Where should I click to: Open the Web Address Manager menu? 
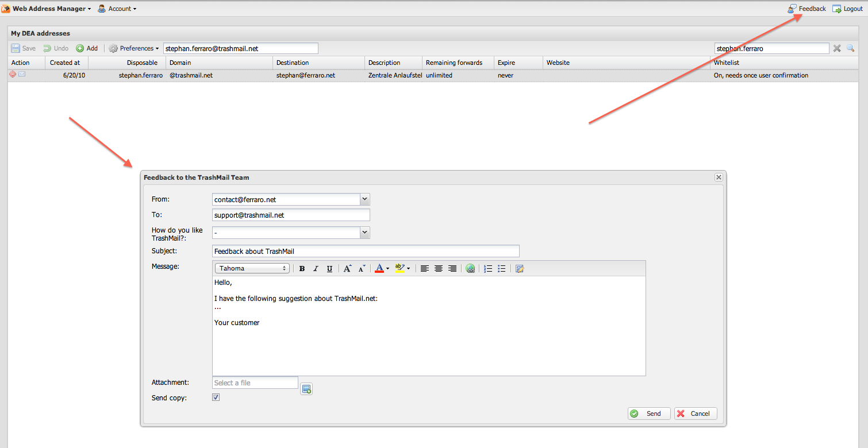47,9
